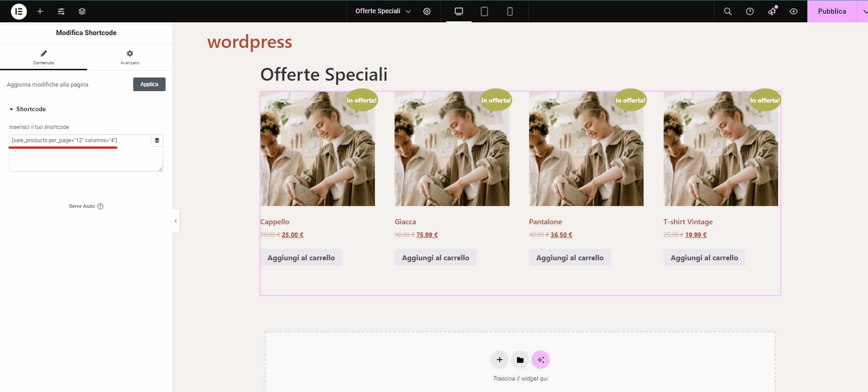This screenshot has width=868, height=392.
Task: Switch to the Avanzato tab
Action: pyautogui.click(x=130, y=57)
